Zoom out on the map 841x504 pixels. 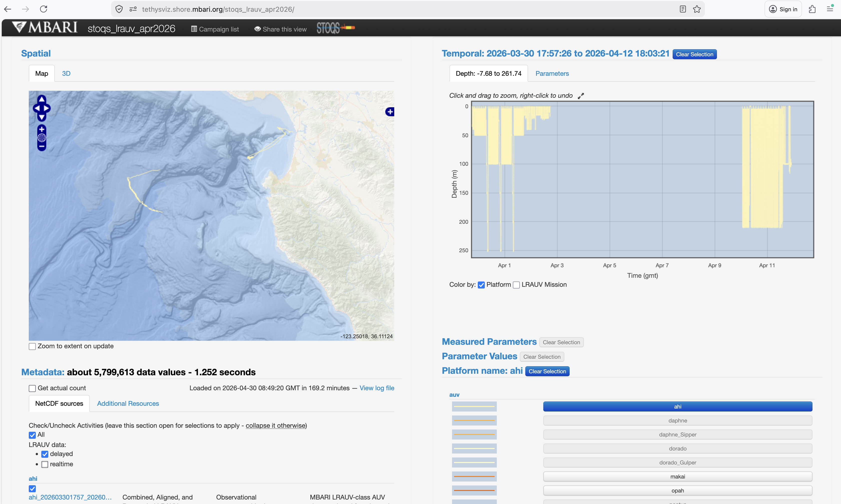[42, 146]
